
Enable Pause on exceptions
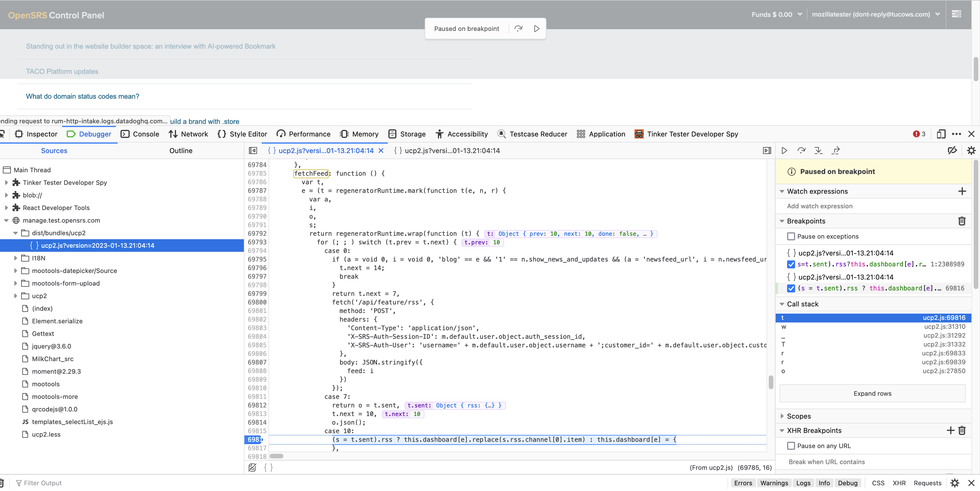pyautogui.click(x=791, y=236)
